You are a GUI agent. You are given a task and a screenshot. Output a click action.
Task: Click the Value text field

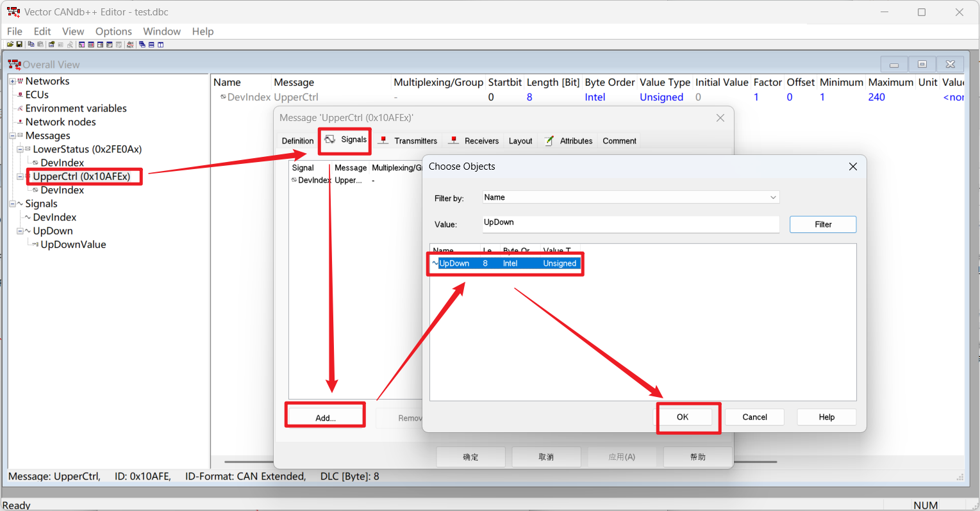click(631, 223)
